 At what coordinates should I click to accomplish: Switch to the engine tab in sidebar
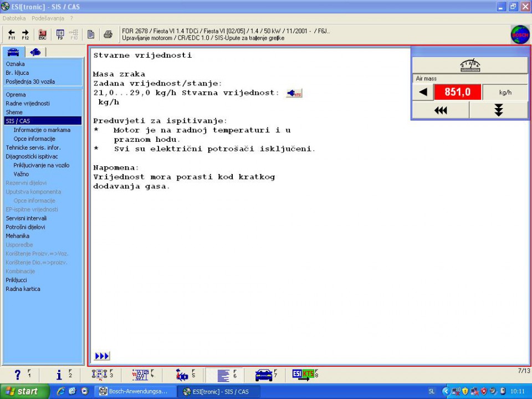tap(35, 52)
